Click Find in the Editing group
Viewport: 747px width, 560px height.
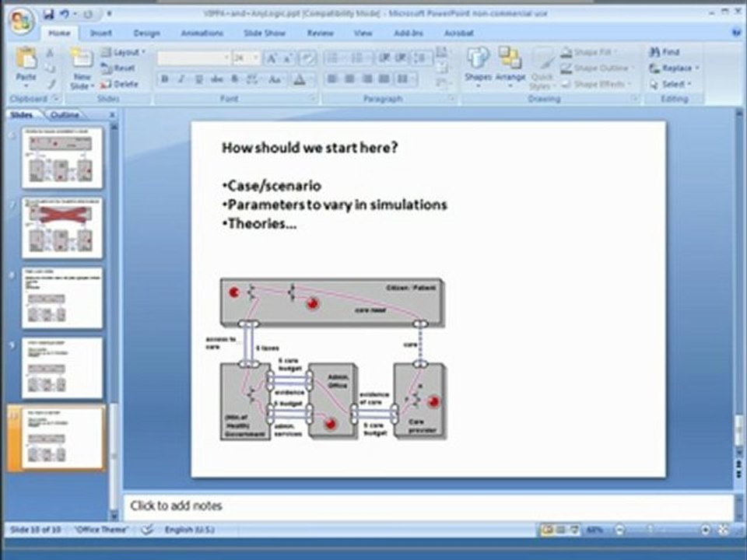[664, 52]
